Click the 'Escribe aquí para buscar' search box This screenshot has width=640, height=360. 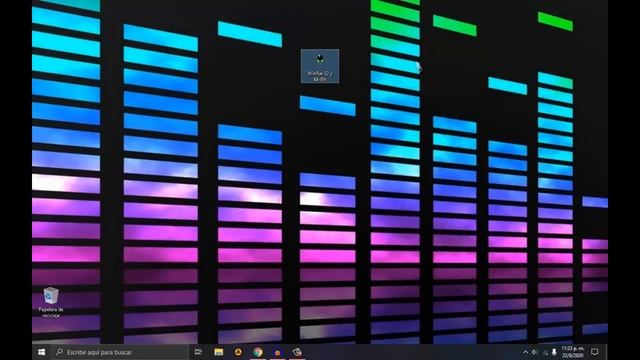pyautogui.click(x=121, y=352)
